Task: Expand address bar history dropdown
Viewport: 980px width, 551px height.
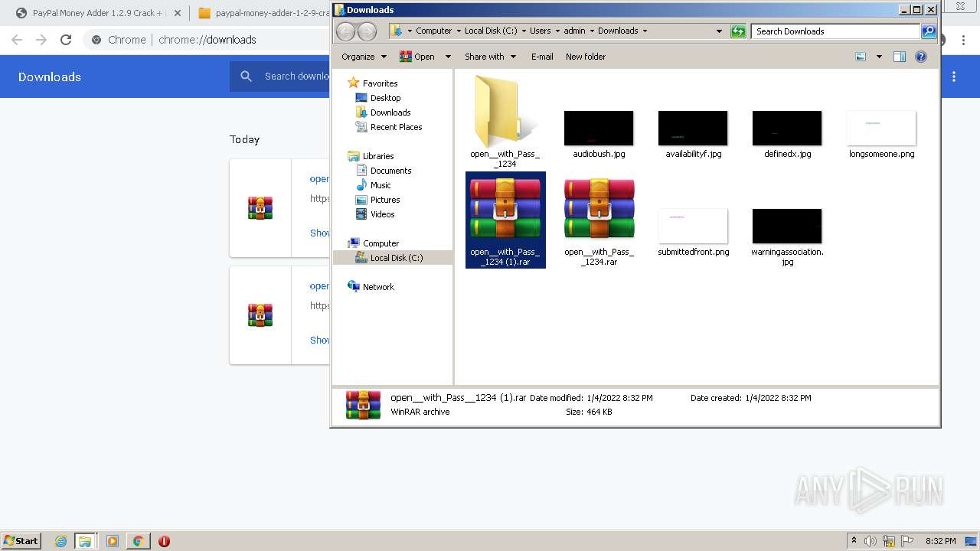Action: 719,31
